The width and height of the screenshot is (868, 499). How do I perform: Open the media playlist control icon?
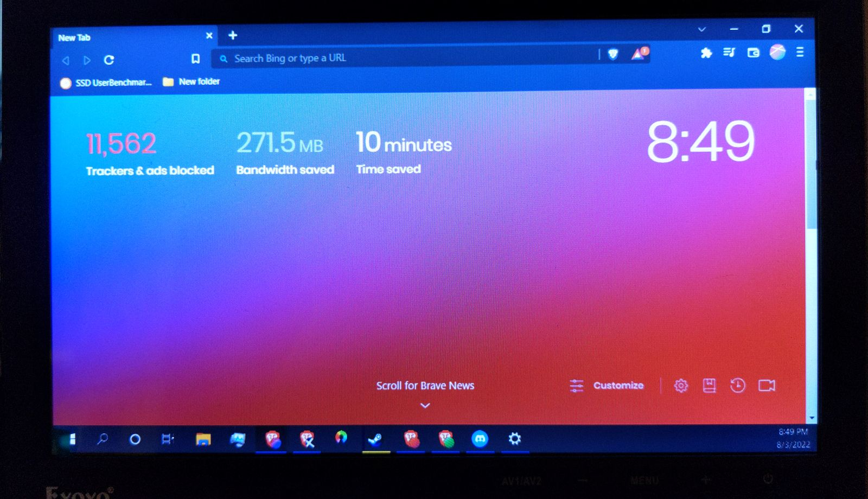pos(729,52)
